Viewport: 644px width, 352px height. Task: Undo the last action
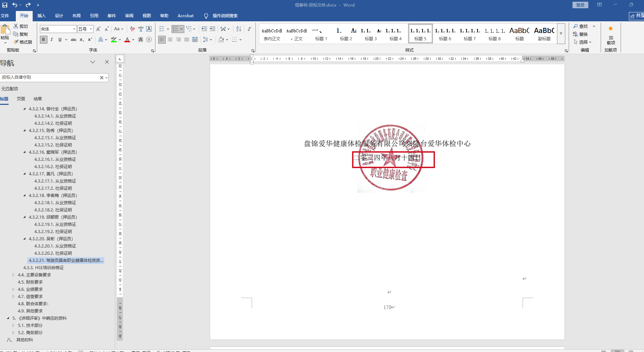point(14,5)
